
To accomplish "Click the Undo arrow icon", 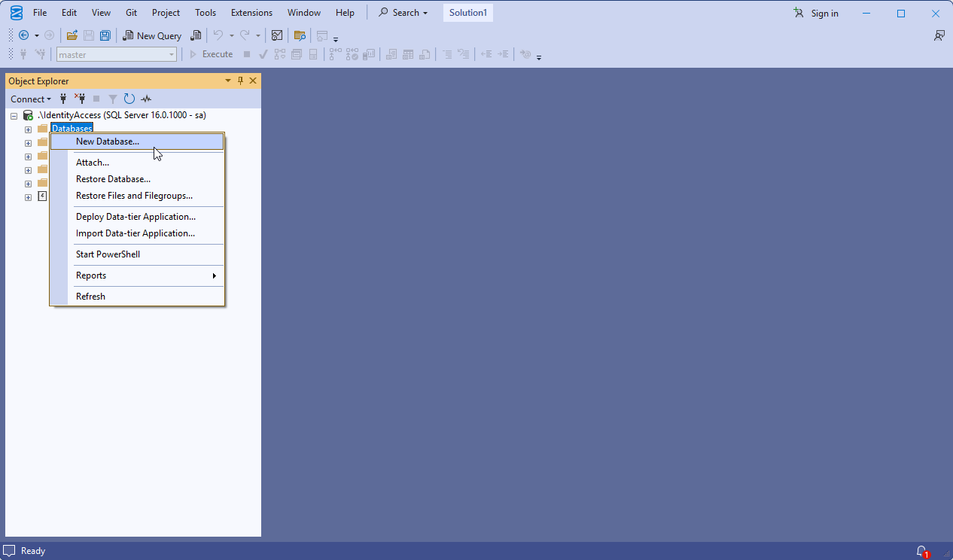I will 218,35.
